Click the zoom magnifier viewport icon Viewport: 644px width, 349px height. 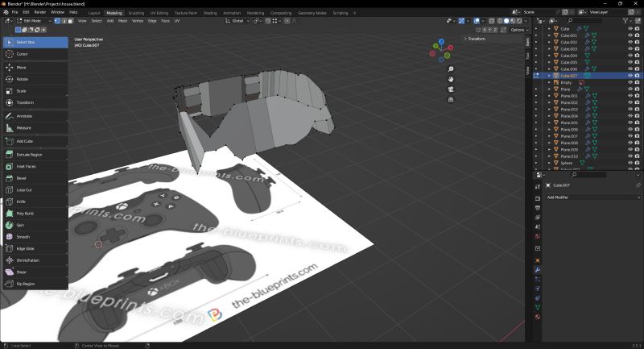tap(451, 69)
